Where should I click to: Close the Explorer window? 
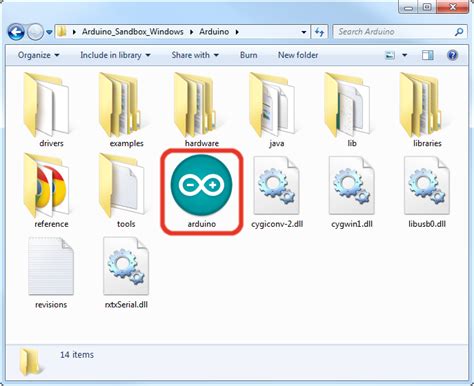(453, 7)
